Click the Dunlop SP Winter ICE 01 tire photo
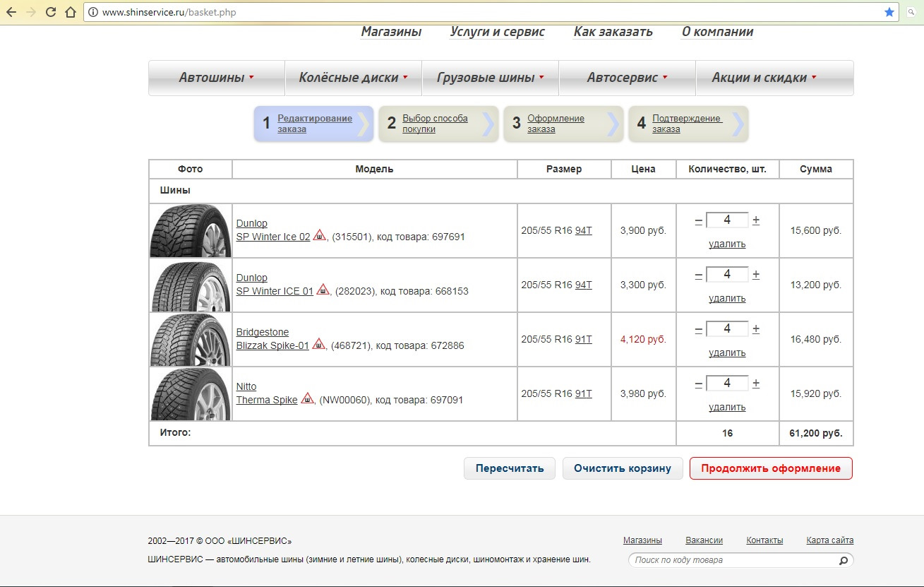This screenshot has height=587, width=924. (191, 285)
